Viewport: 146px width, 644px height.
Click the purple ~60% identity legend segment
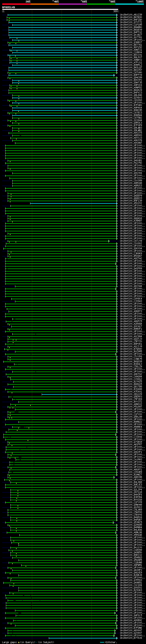73,4
